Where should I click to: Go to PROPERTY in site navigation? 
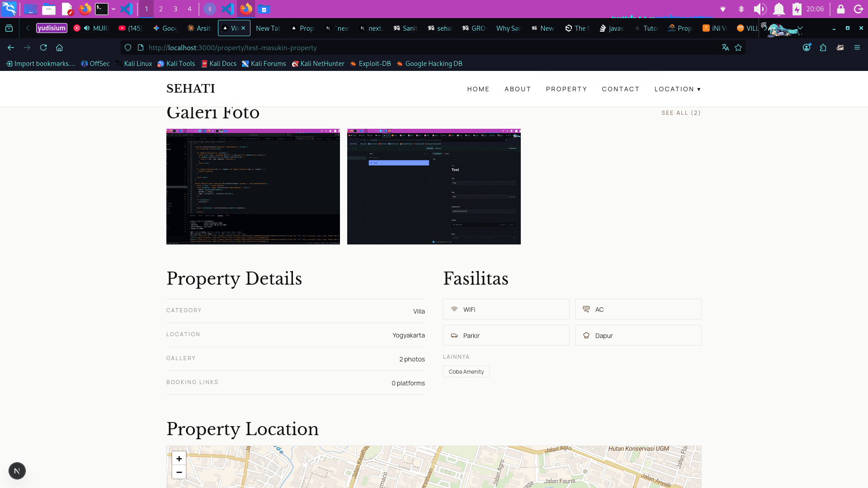(566, 89)
